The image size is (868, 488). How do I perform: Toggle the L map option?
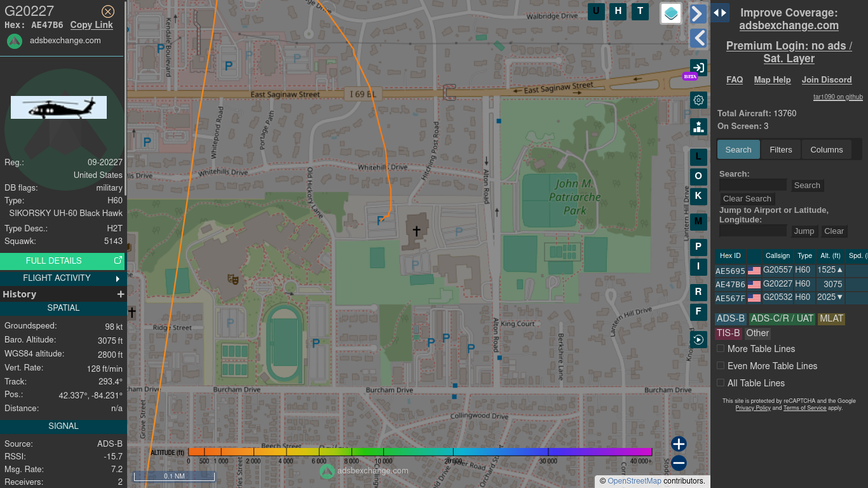tap(698, 156)
